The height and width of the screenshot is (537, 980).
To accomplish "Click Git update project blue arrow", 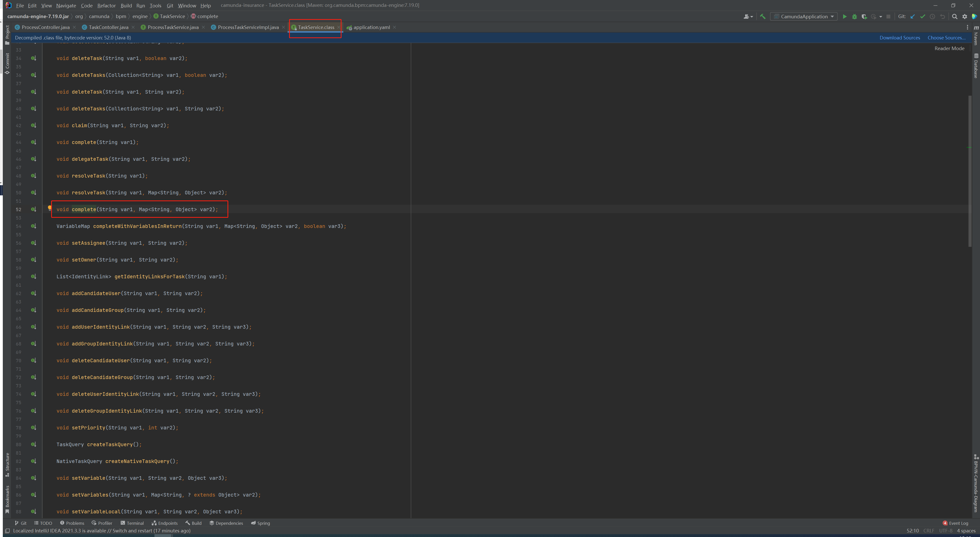I will (913, 16).
